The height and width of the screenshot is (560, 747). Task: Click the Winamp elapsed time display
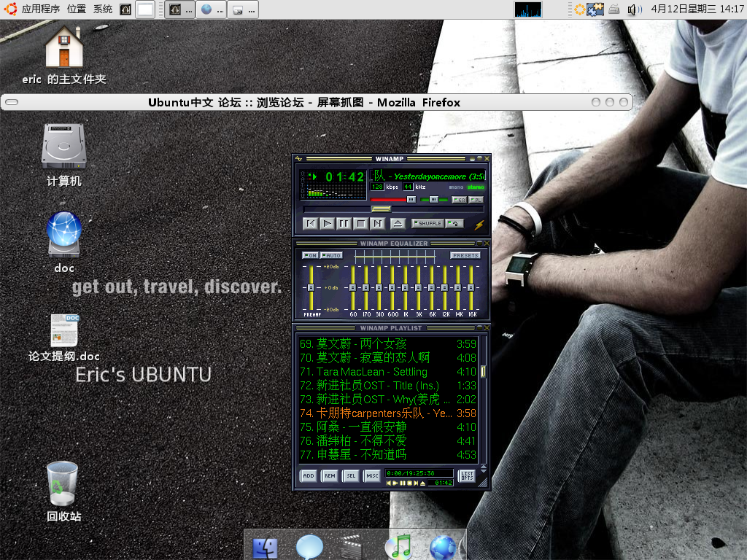coord(345,177)
